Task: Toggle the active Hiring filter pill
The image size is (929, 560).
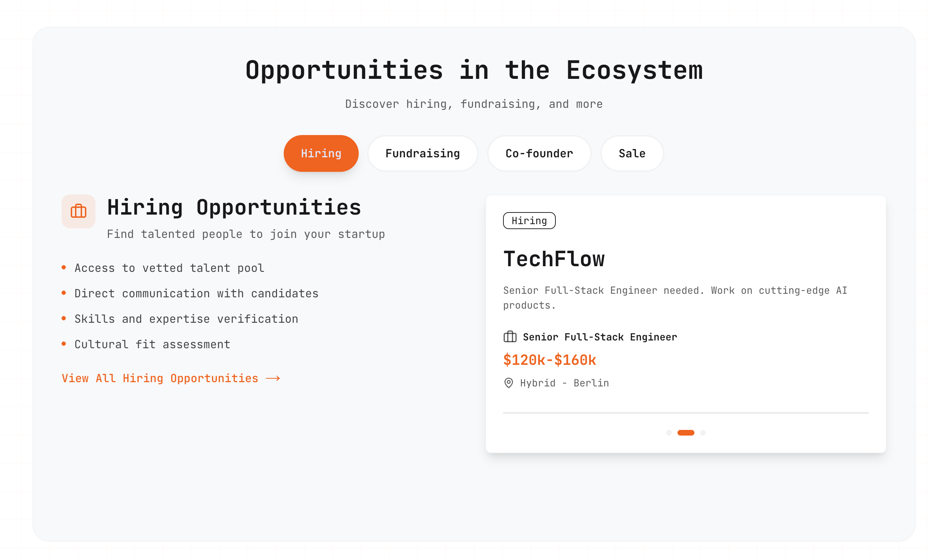Action: 321,153
